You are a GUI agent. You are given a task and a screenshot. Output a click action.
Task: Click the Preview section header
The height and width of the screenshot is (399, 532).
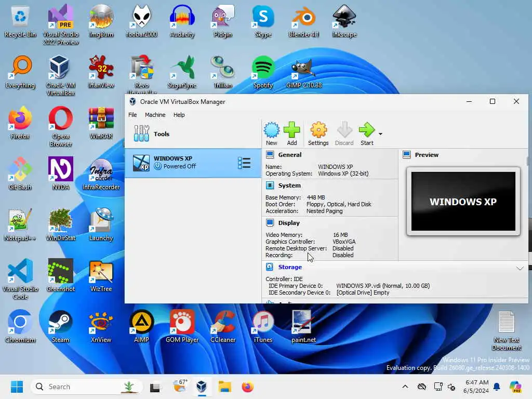click(x=427, y=155)
